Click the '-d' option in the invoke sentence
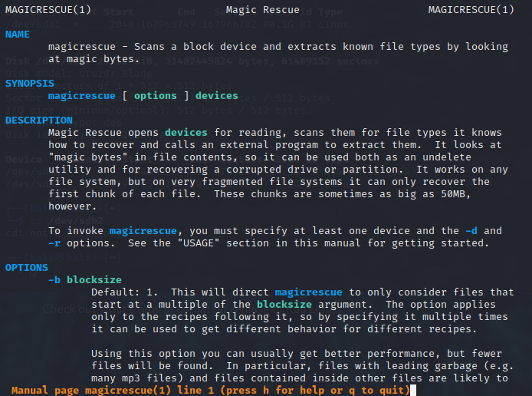Screen dimensions: 532x396 point(471,231)
